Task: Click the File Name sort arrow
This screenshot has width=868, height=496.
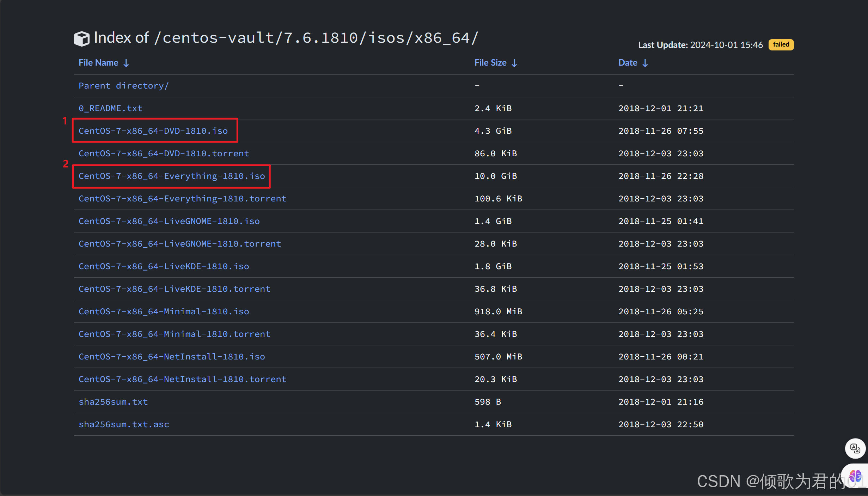Action: pyautogui.click(x=126, y=63)
